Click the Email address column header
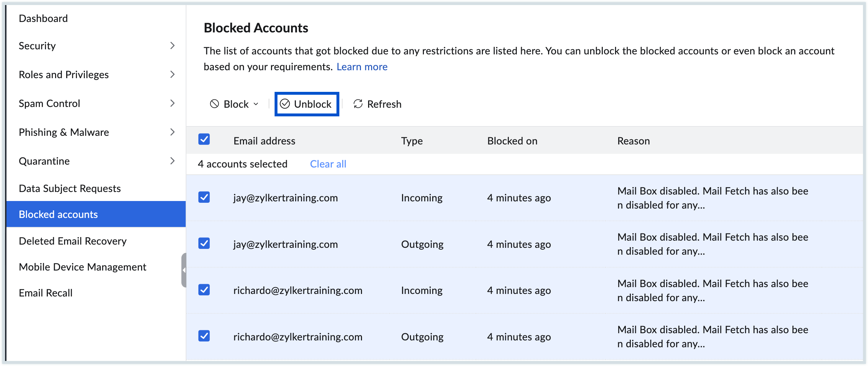This screenshot has height=366, width=868. [x=264, y=141]
